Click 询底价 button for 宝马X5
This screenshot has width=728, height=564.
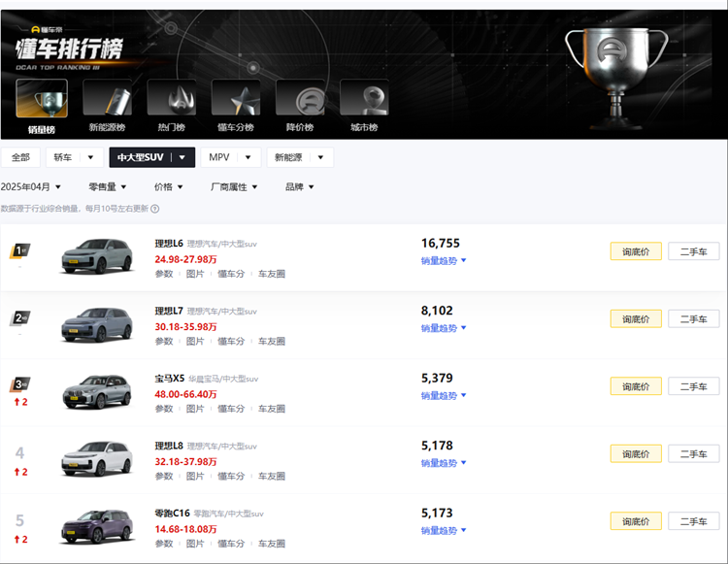[x=636, y=386]
